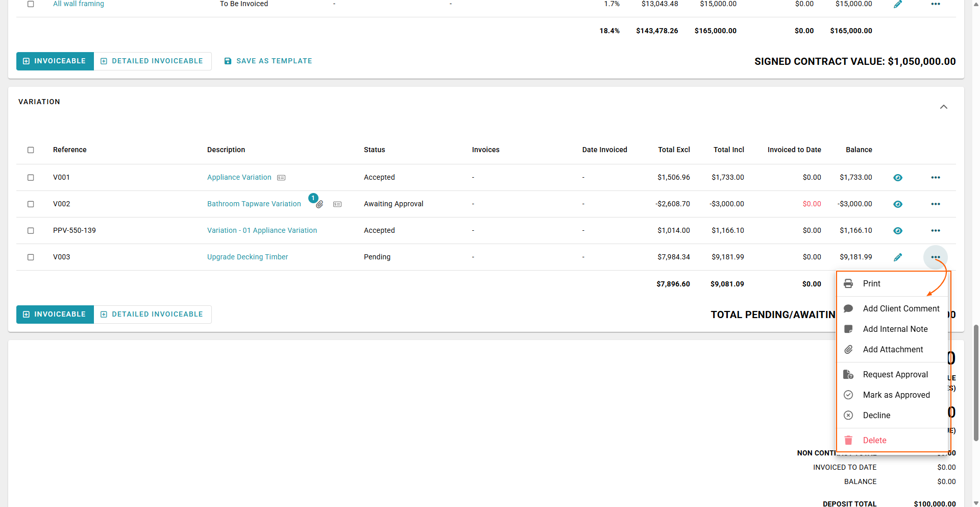Click the page vertical scrollbar thumb

[976, 382]
